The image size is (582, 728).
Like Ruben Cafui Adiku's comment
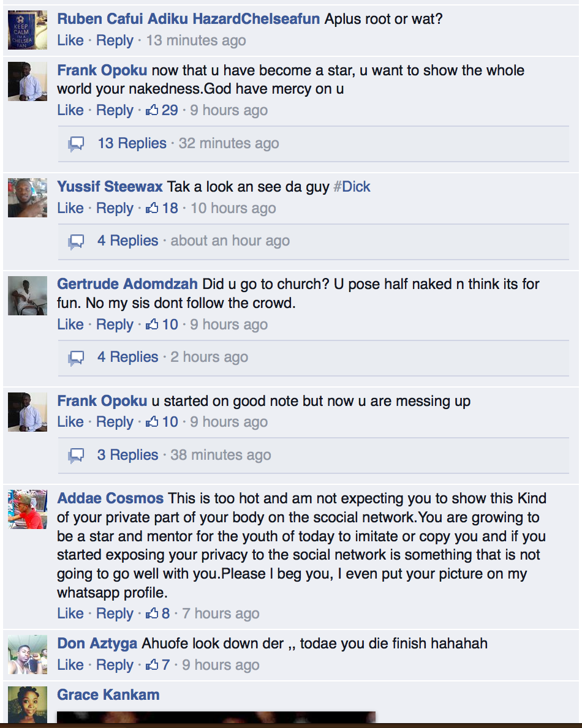click(x=70, y=40)
